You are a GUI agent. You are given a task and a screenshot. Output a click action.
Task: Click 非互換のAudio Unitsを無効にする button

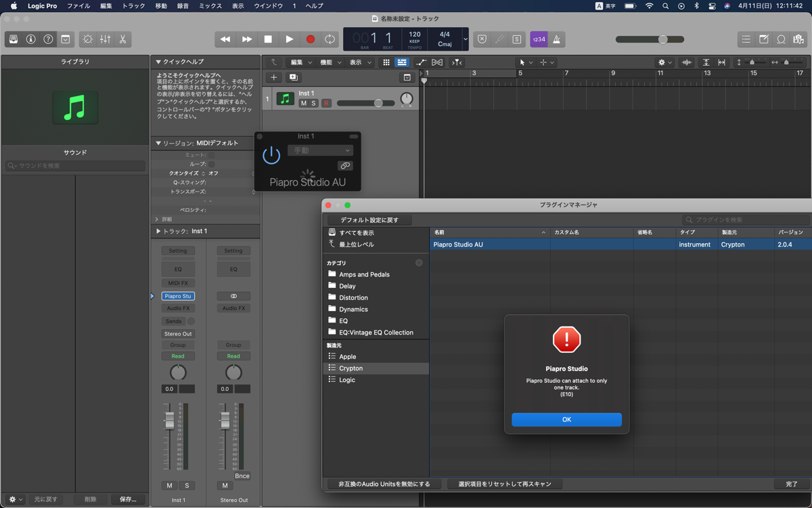point(384,484)
